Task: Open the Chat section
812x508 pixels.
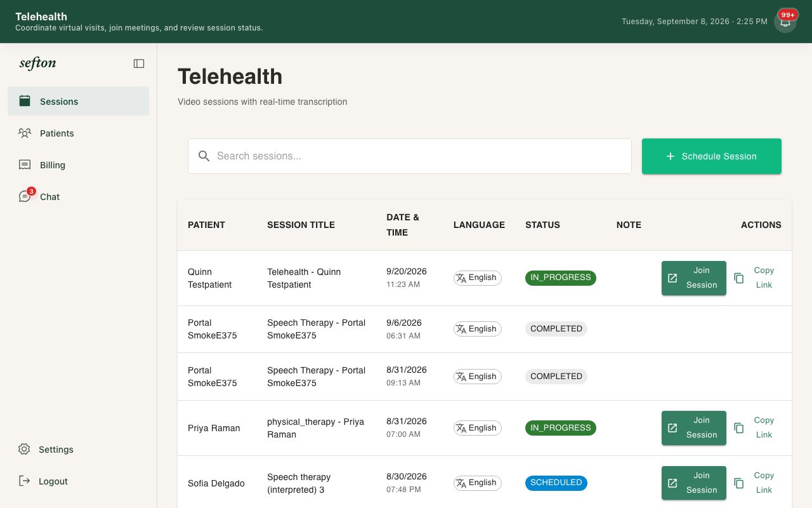Action: (78, 196)
